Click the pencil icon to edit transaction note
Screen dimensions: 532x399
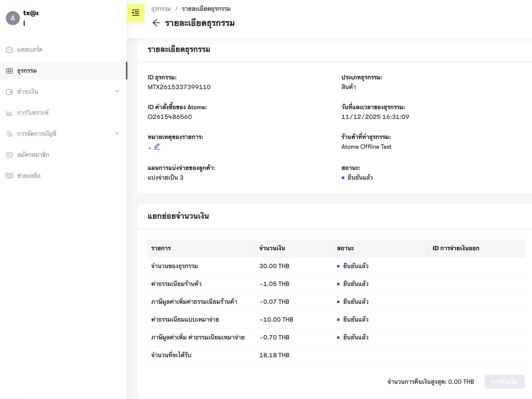click(157, 146)
